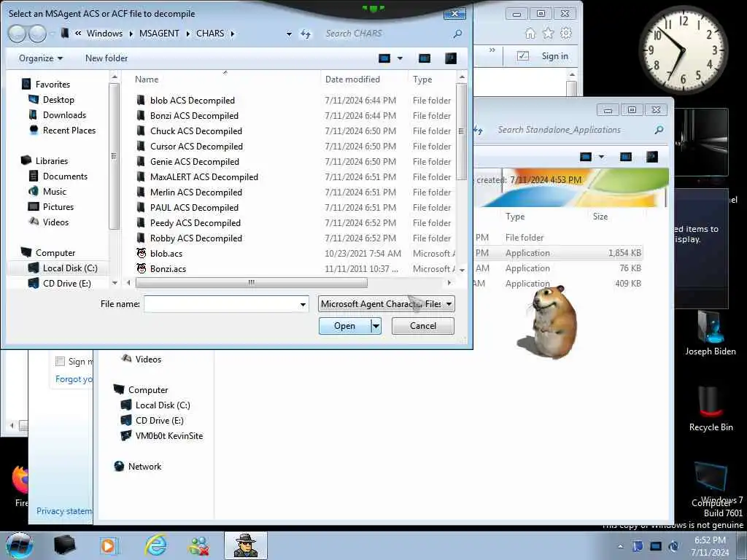Open the Recycle Bin desktop icon
Viewport: 747px width, 560px height.
coord(711,408)
